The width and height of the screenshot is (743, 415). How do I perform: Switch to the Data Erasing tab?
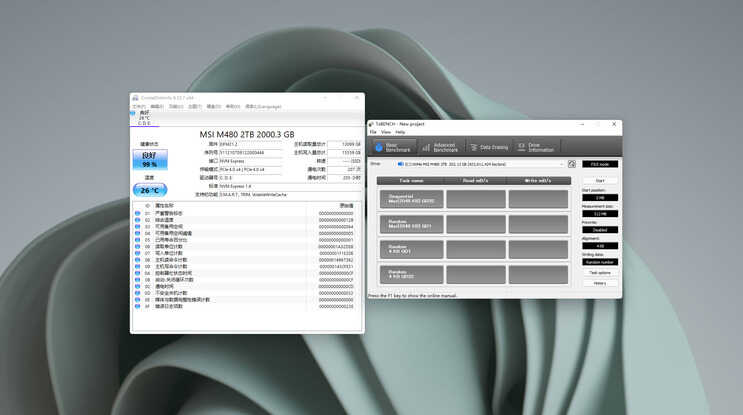click(x=489, y=147)
